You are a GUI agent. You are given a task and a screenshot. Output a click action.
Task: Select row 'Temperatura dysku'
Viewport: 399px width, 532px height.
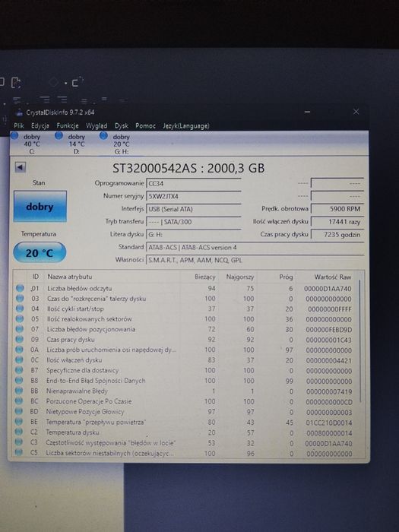coord(186,432)
